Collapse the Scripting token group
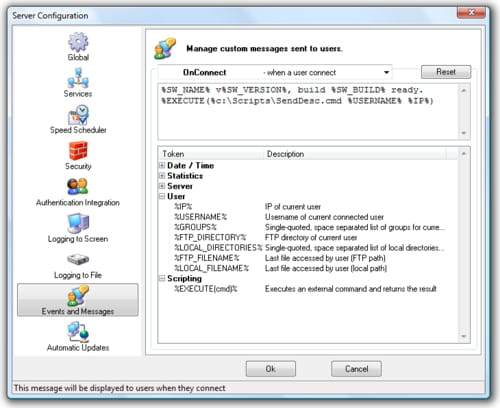Image resolution: width=500 pixels, height=408 pixels. (162, 278)
